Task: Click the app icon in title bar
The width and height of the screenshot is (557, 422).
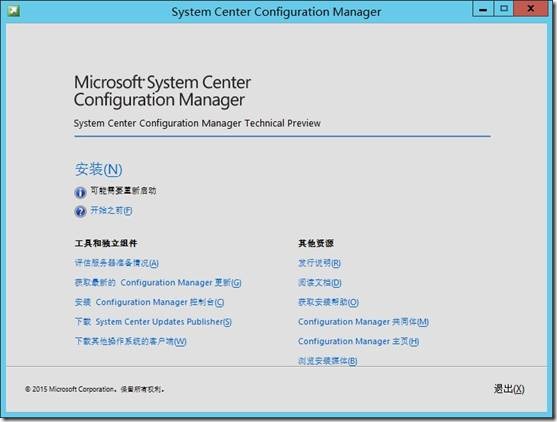Action: 13,11
